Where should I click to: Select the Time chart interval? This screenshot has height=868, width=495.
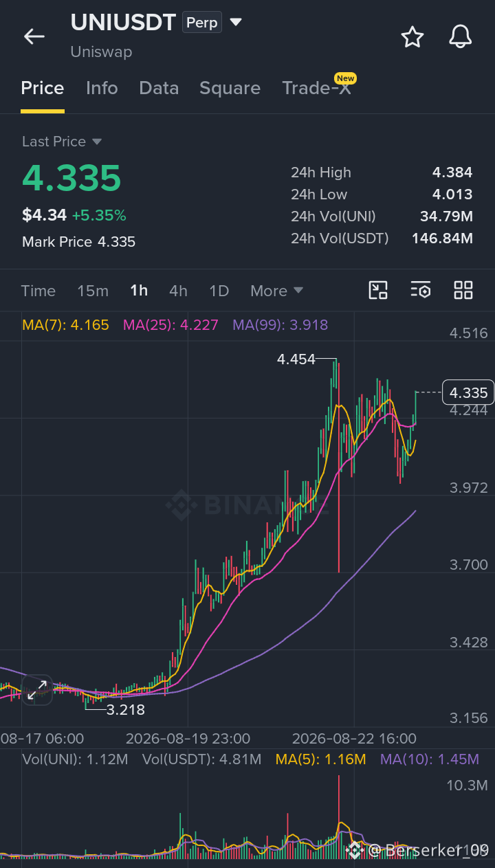pos(38,291)
